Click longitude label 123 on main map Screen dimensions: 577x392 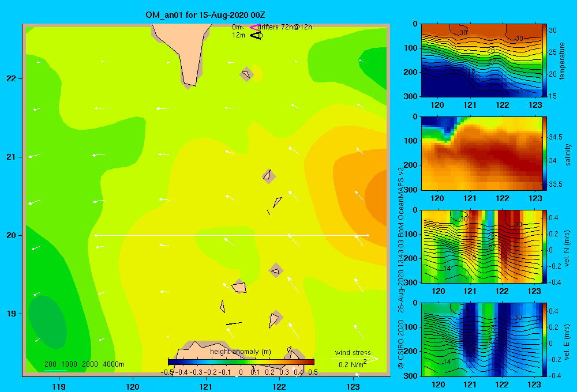353,386
